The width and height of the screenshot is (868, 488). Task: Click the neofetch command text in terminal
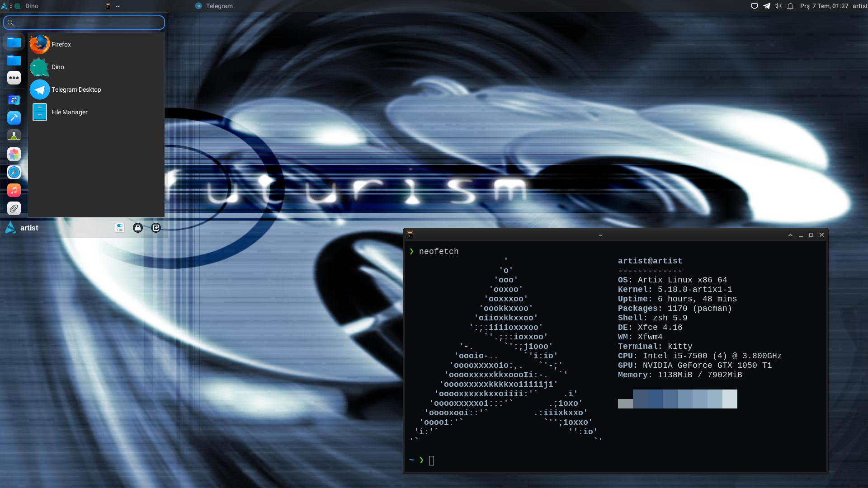(x=439, y=251)
